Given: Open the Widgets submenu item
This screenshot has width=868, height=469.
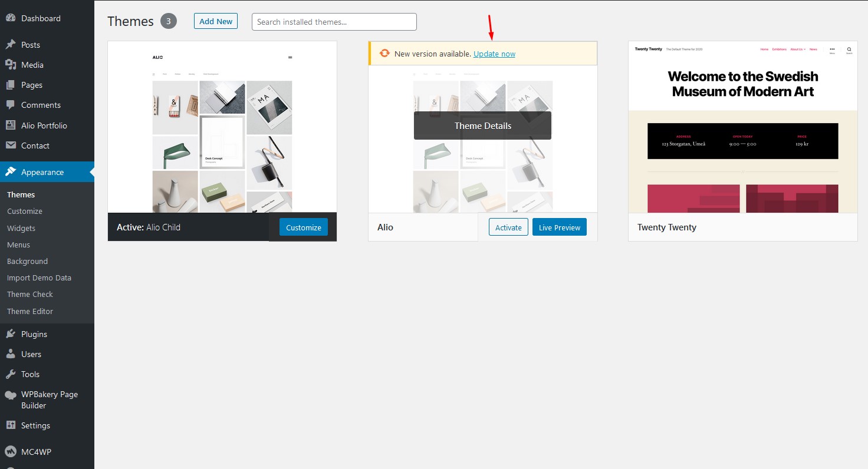Looking at the screenshot, I should click(21, 228).
